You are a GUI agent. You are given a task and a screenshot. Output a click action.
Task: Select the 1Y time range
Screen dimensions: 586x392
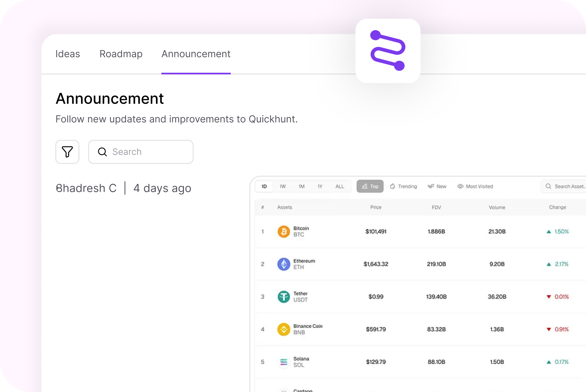320,186
